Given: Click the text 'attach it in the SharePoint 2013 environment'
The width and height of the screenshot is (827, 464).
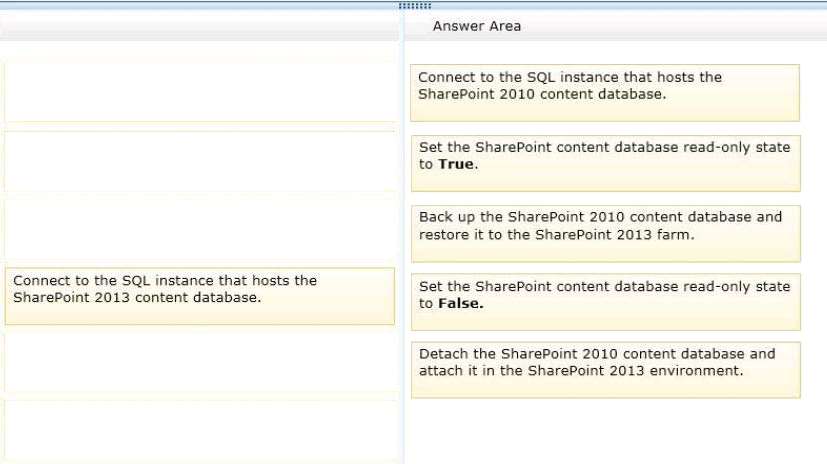Looking at the screenshot, I should (x=581, y=371).
